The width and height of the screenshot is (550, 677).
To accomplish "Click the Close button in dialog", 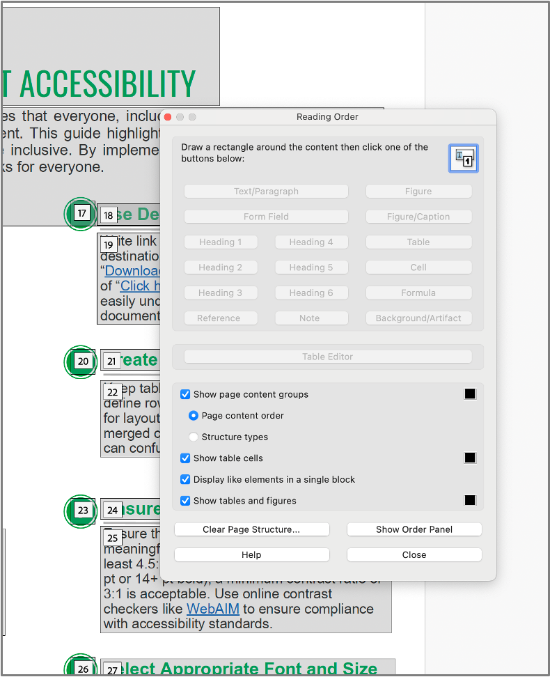I will click(x=414, y=555).
